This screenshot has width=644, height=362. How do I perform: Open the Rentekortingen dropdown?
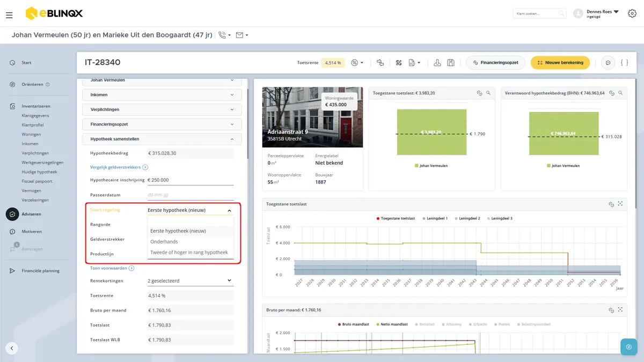[191, 280]
